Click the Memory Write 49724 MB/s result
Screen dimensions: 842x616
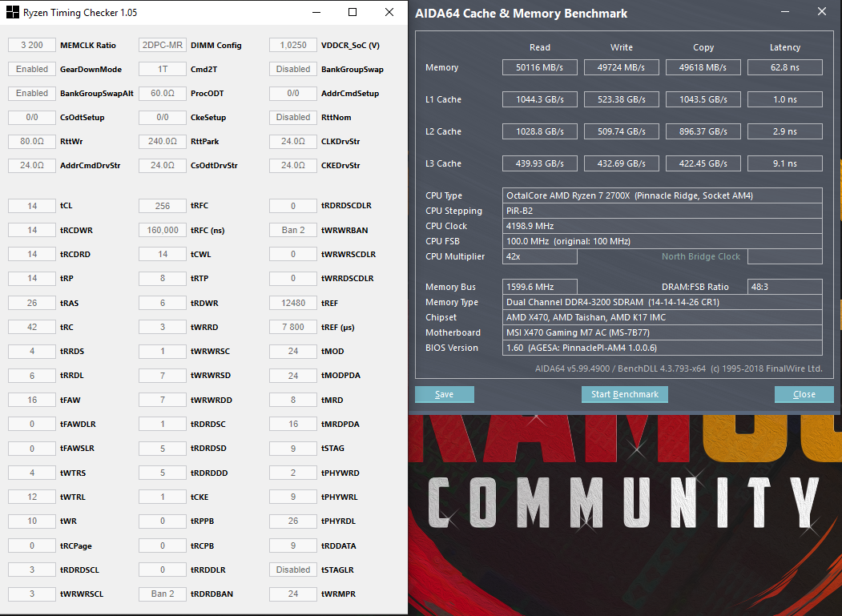[622, 67]
